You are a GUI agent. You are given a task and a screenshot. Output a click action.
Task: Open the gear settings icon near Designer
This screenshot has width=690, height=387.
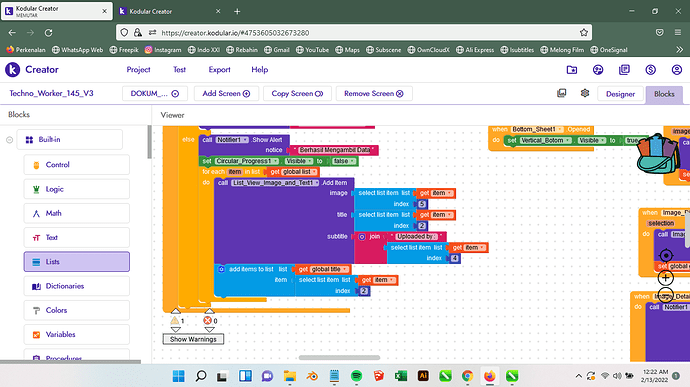coord(585,93)
